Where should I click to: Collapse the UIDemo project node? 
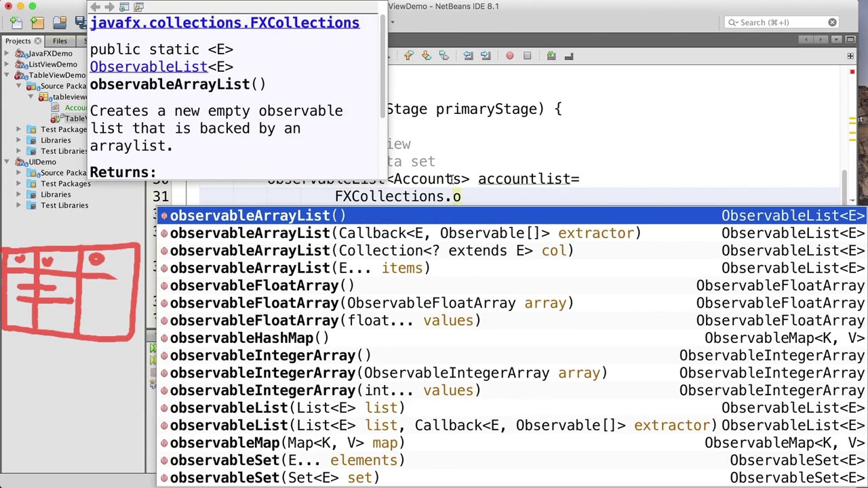(7, 162)
